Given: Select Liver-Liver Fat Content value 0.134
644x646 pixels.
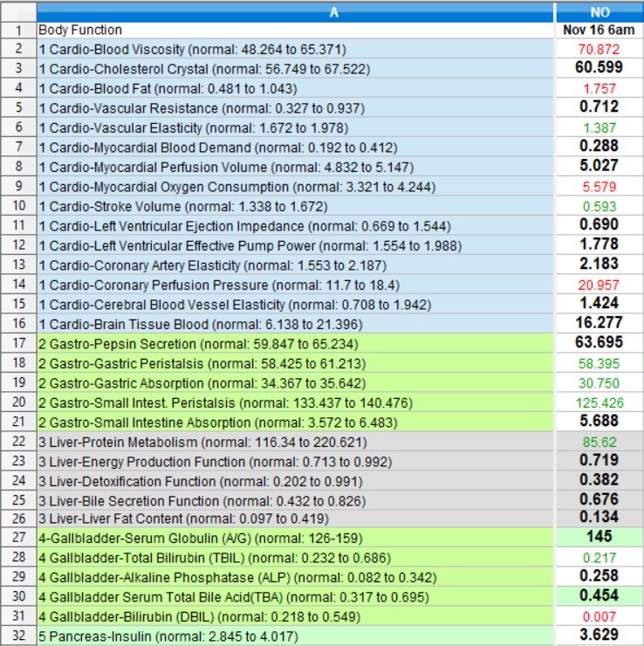Looking at the screenshot, I should point(598,519).
